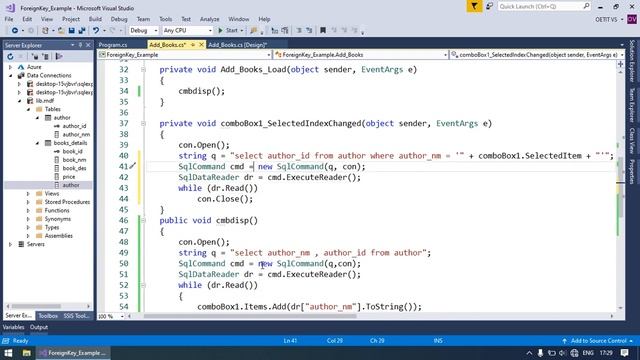Open the Action Center notification icon
This screenshot has width=640, height=360.
(x=624, y=353)
